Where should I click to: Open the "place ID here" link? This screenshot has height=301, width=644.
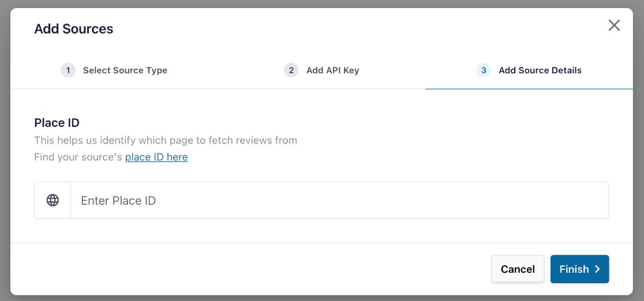(x=156, y=157)
